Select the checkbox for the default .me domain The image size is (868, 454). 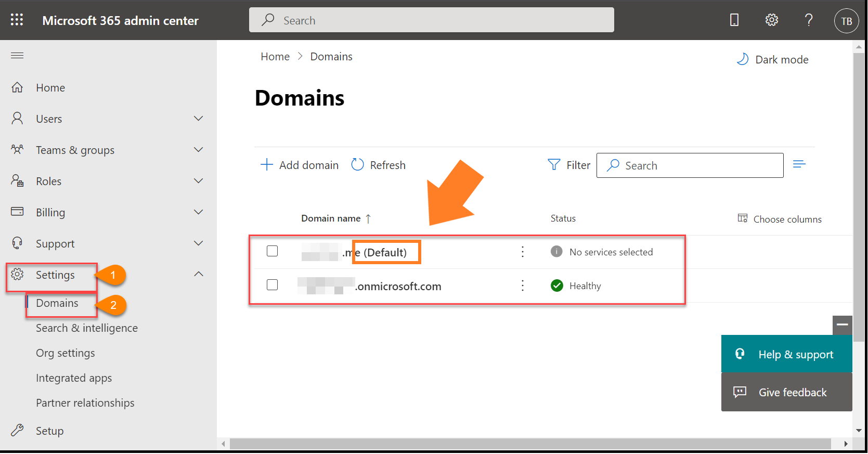click(x=272, y=251)
